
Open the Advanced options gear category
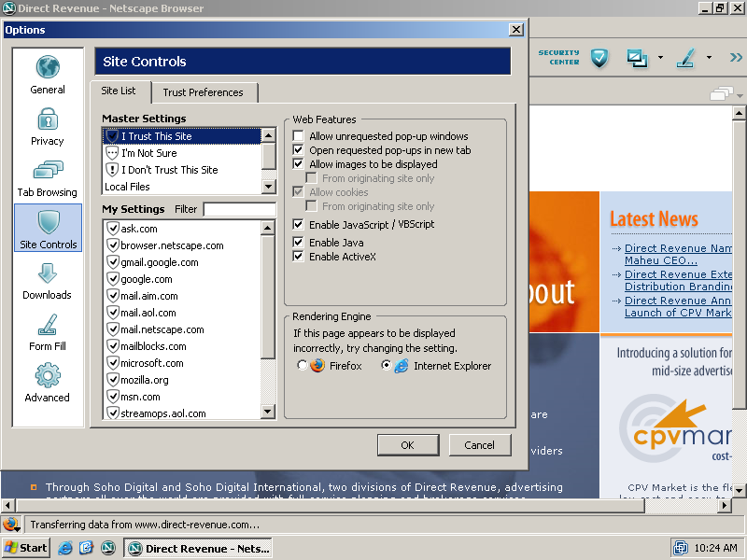48,383
